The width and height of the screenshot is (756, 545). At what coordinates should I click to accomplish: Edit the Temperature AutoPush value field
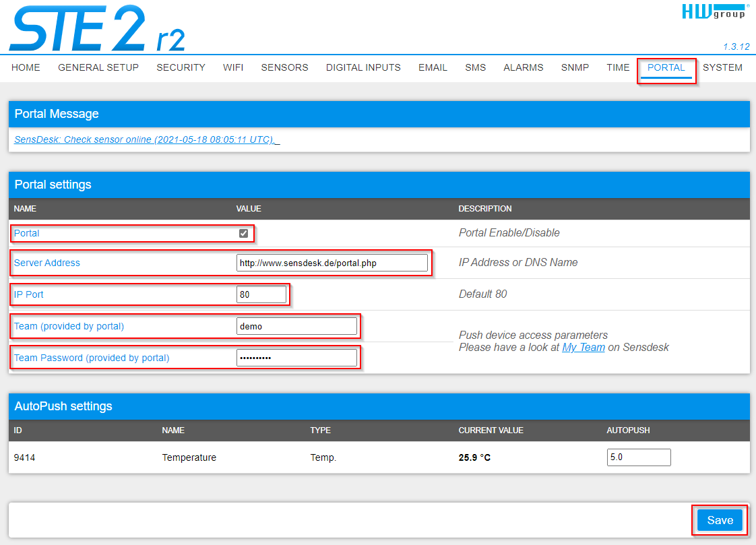tap(638, 457)
